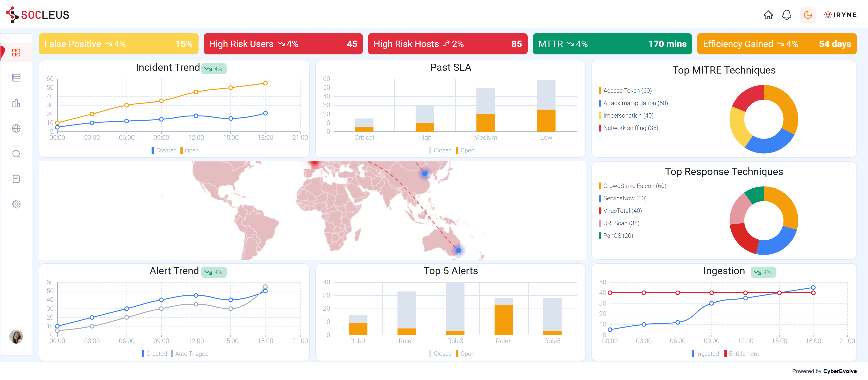Click the user avatar thumbnail
Viewport: 868px width, 380px height.
pyautogui.click(x=16, y=337)
